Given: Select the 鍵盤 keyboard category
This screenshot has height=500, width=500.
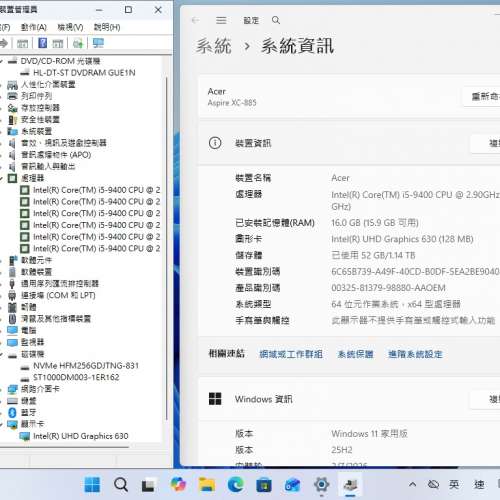Looking at the screenshot, I should [29, 401].
